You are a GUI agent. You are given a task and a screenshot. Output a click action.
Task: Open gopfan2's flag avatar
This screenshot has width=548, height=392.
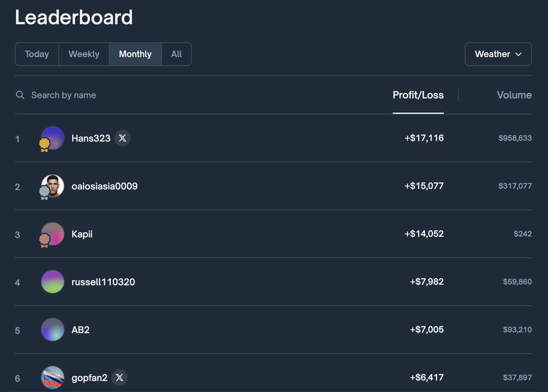[x=52, y=377]
